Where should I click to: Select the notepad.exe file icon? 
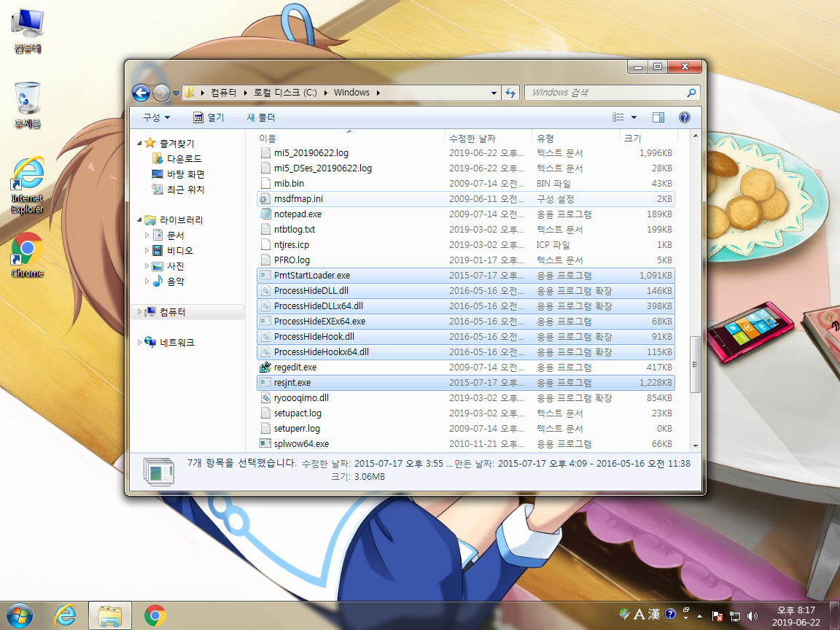265,214
